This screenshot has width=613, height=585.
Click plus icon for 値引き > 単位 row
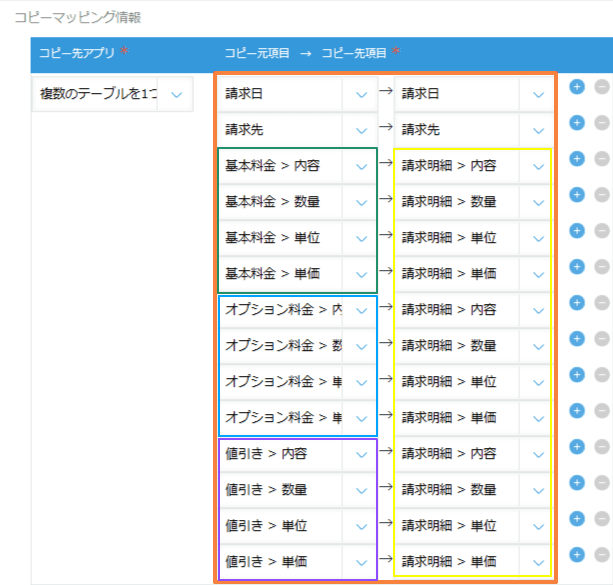pyautogui.click(x=577, y=519)
